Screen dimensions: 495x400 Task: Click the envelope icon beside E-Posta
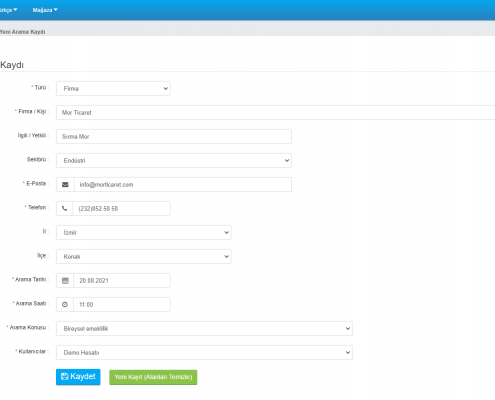pyautogui.click(x=65, y=185)
